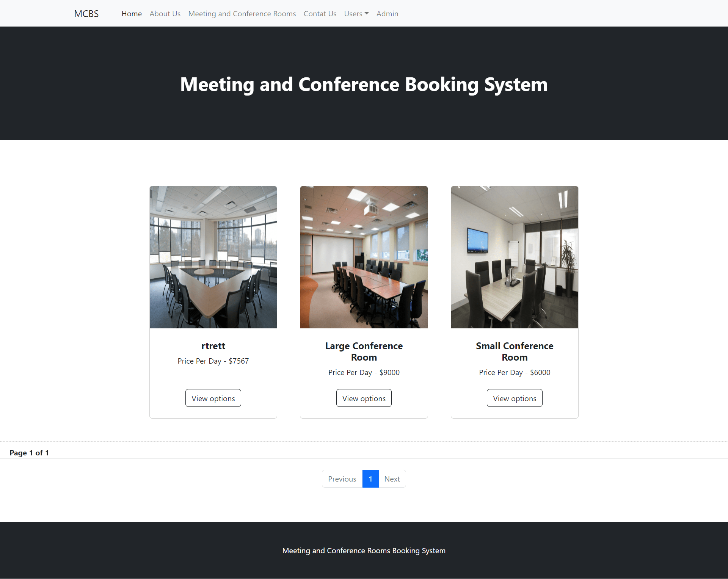Click the Large Conference Room photo
The width and height of the screenshot is (728, 579).
pos(364,256)
